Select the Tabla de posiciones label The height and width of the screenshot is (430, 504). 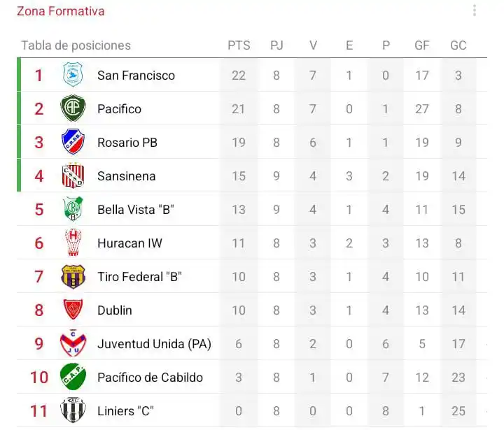[76, 45]
